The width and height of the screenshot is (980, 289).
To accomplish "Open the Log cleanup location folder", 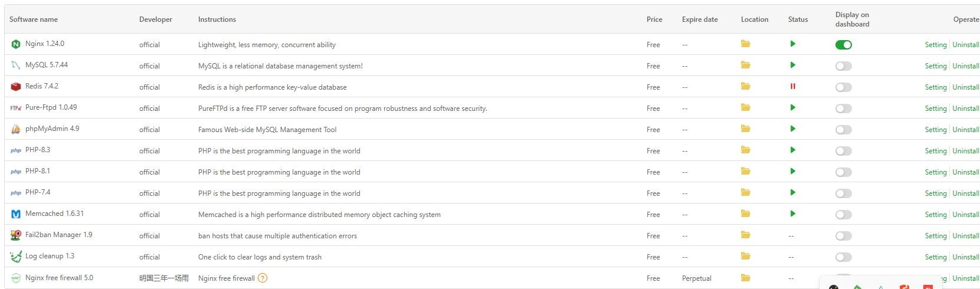I will click(x=746, y=256).
